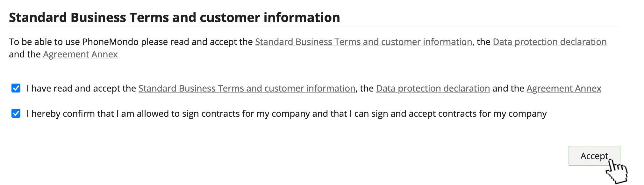Click the divider line under the heading

click(314, 26)
